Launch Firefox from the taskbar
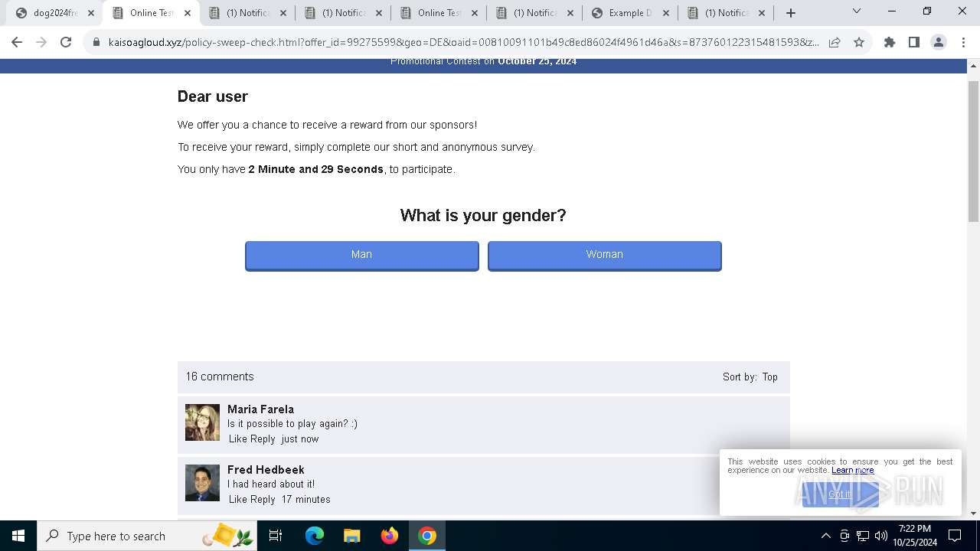This screenshot has width=980, height=551. point(390,536)
